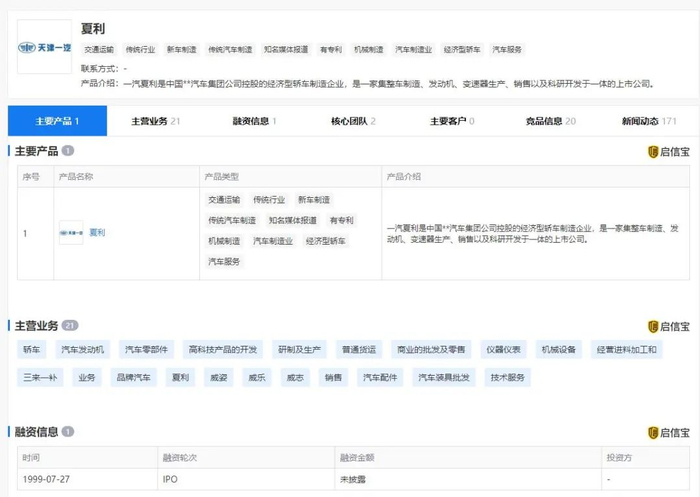Image resolution: width=700 pixels, height=497 pixels.
Task: Select the 融资信息 tab
Action: (x=254, y=121)
